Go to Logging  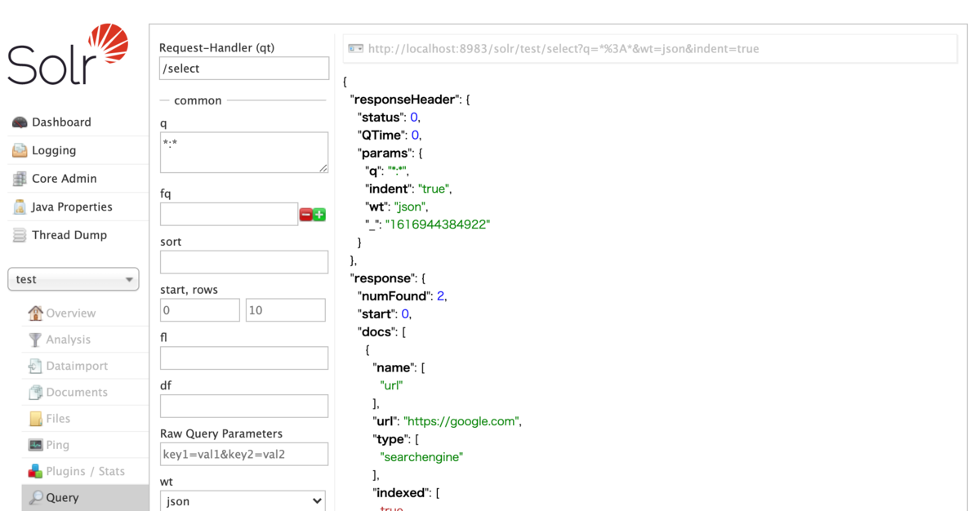54,150
